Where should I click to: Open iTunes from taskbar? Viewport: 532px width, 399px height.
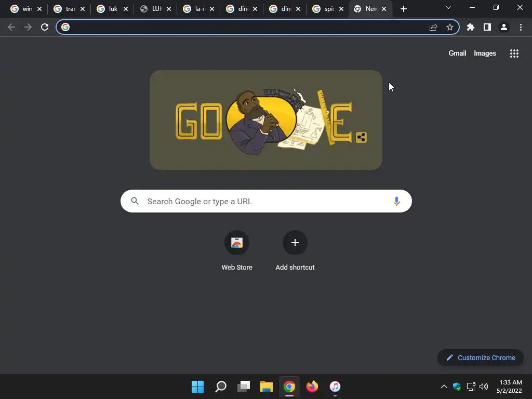coord(335,387)
